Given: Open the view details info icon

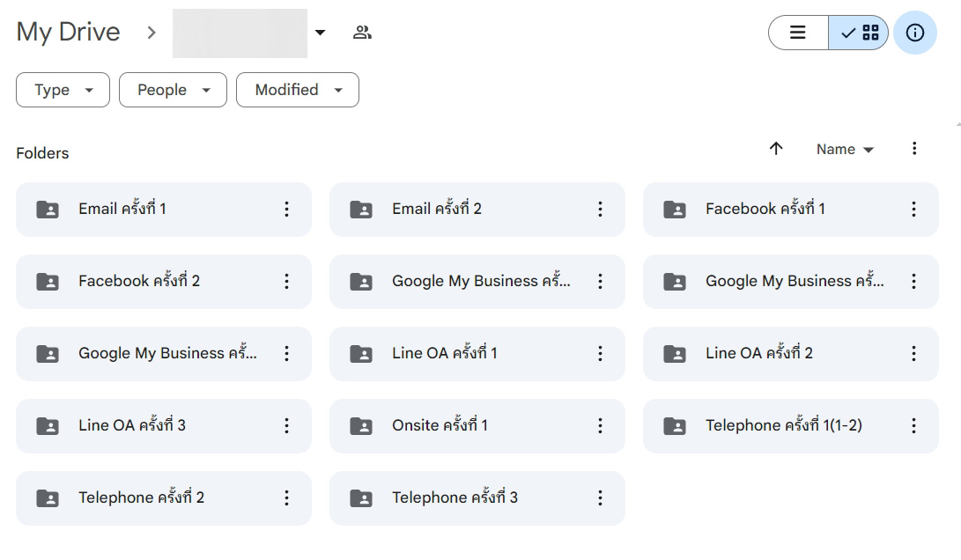Looking at the screenshot, I should (915, 33).
